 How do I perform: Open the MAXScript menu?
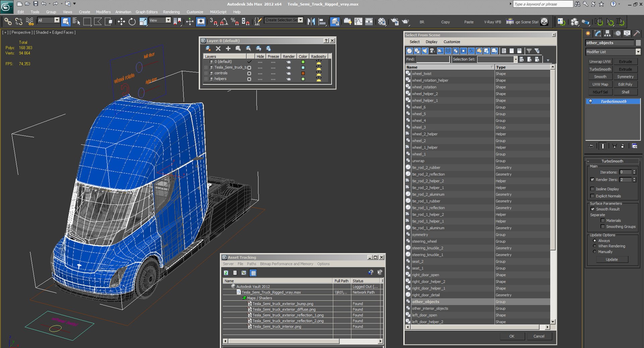point(218,12)
